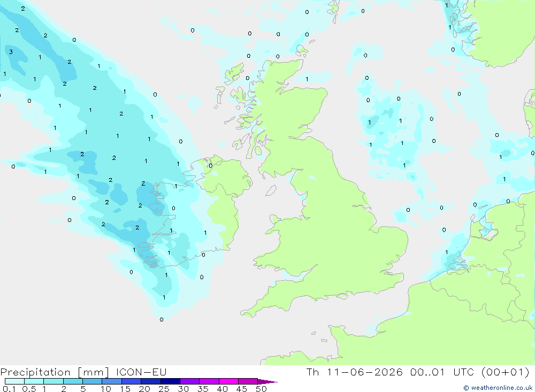Click the 25–30 mm navy legend segment
The width and height of the screenshot is (535, 392).
tap(170, 381)
